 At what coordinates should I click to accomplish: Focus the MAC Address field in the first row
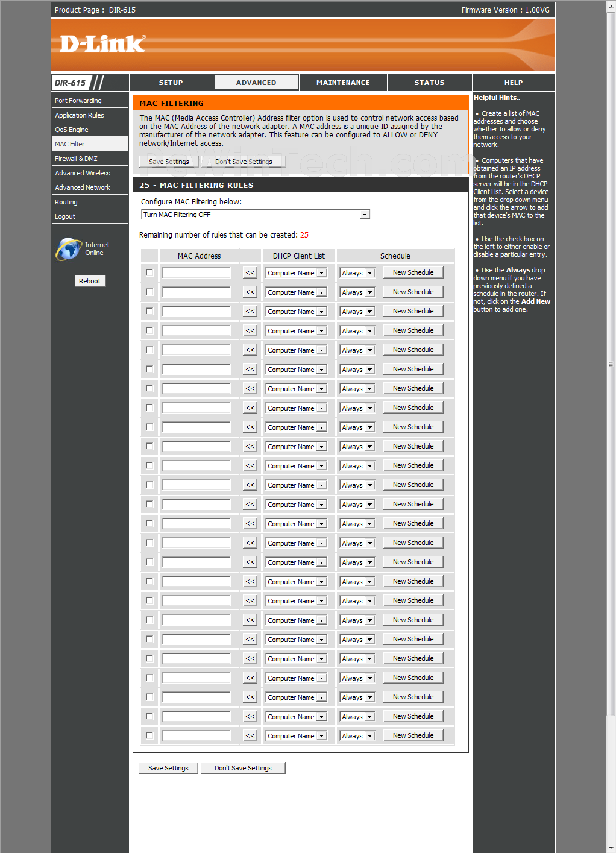pyautogui.click(x=196, y=273)
